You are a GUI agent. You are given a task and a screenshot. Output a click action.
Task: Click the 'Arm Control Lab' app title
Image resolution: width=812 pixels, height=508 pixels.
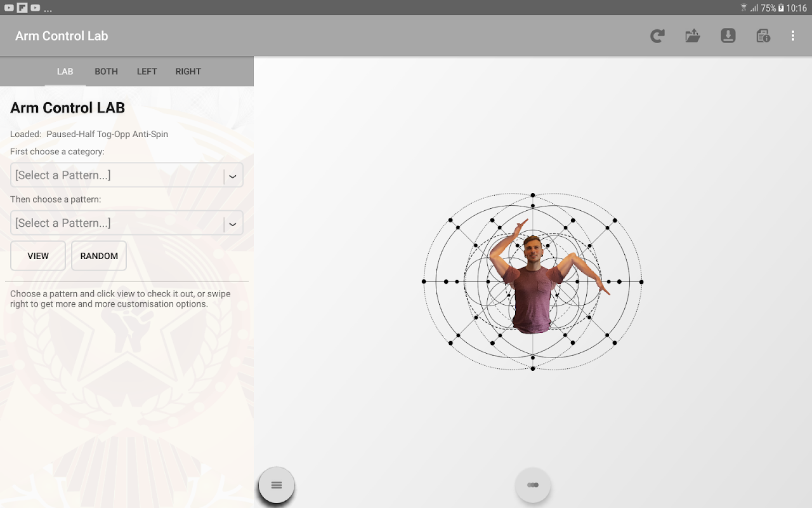click(62, 36)
